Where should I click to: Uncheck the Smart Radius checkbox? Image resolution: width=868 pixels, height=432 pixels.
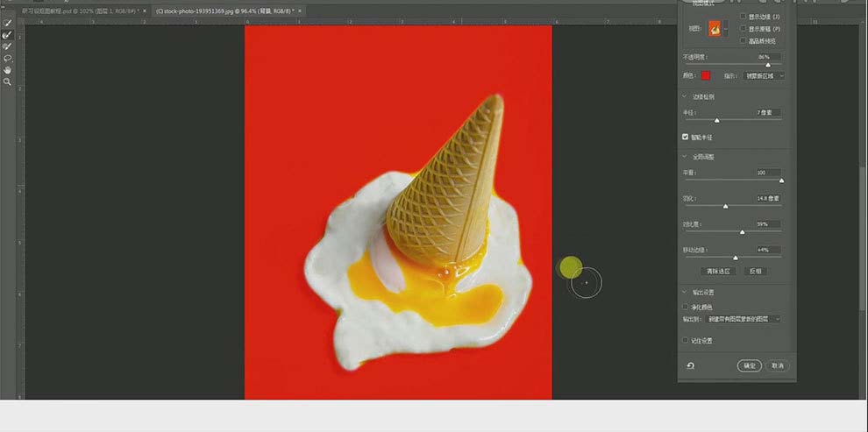pos(686,137)
